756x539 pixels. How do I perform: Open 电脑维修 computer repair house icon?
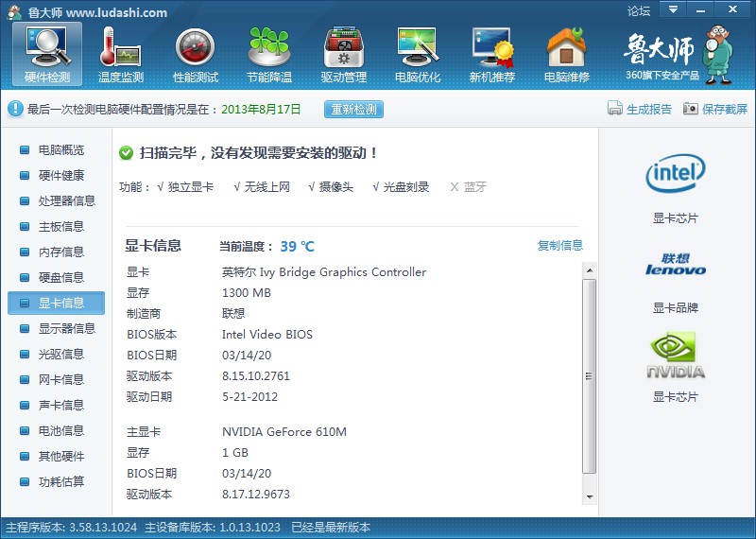coord(566,55)
